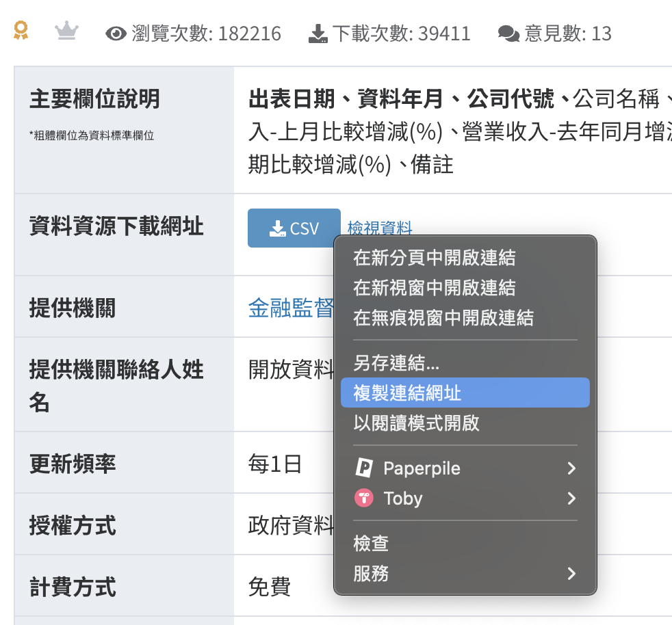The height and width of the screenshot is (625, 672).
Task: Expand the Toby submenu chevron
Action: click(x=571, y=498)
